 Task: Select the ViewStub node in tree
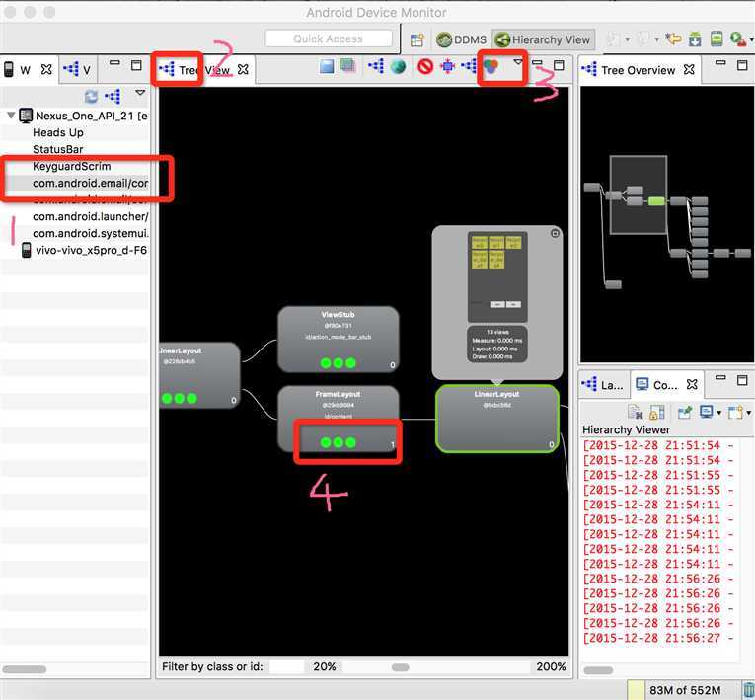[338, 340]
